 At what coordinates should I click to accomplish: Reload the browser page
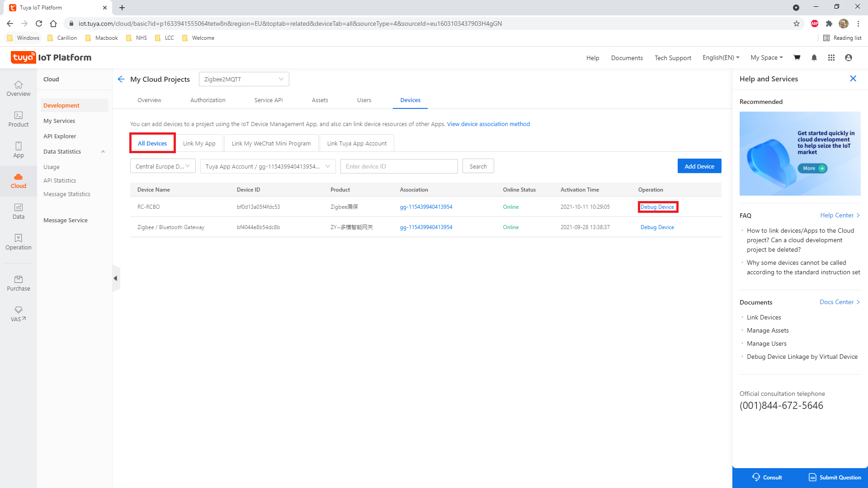39,23
